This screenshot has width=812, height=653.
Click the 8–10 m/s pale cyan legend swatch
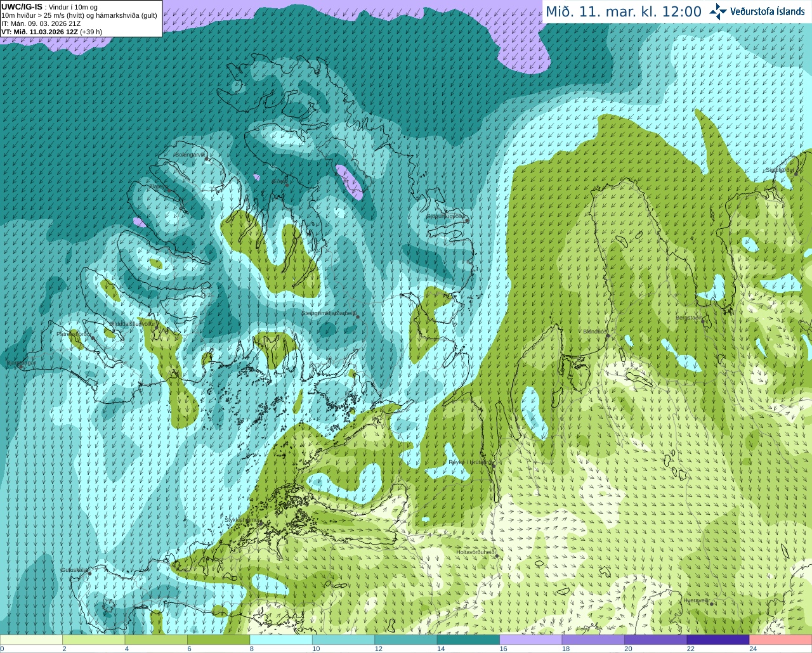(x=281, y=640)
